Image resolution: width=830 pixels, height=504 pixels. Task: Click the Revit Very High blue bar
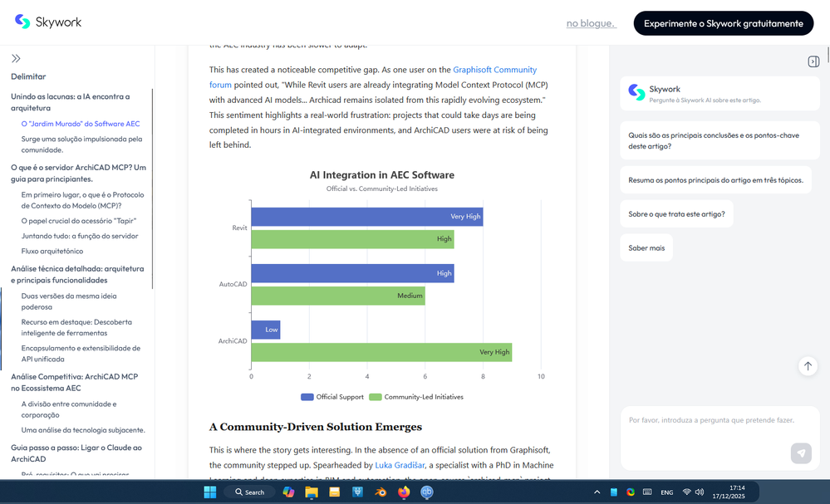[367, 217]
